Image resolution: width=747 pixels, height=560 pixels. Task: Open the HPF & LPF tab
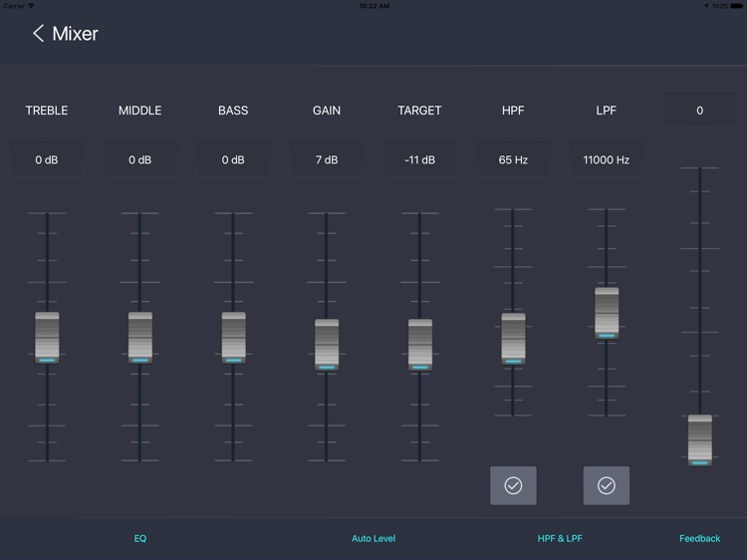pyautogui.click(x=560, y=538)
